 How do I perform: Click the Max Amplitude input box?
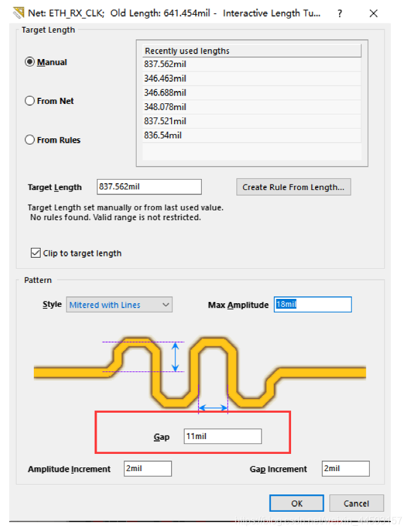[x=313, y=304]
